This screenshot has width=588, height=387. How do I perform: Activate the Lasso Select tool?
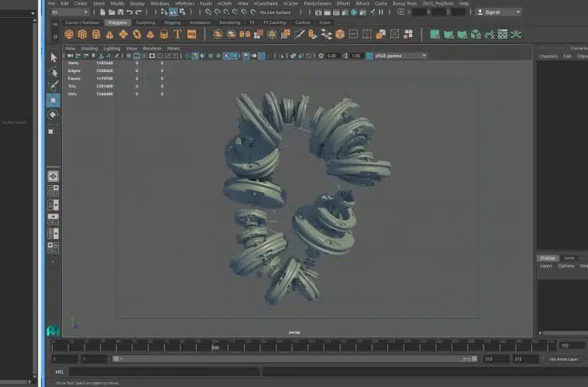pyautogui.click(x=53, y=72)
